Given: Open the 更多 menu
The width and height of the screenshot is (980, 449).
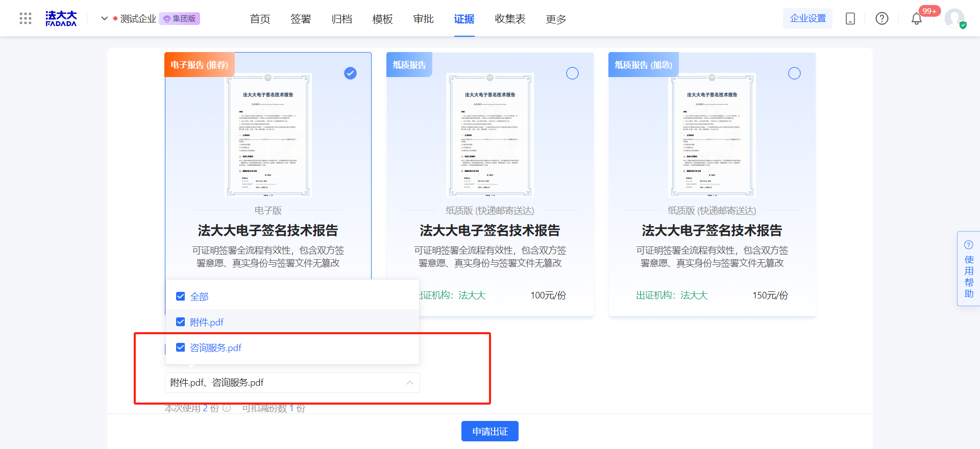Looking at the screenshot, I should 556,19.
